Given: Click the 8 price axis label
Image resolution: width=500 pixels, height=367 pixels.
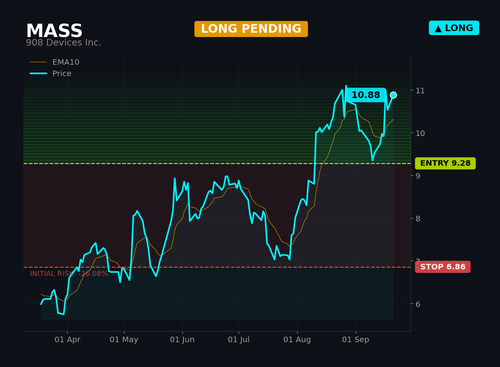Looking at the screenshot, I should 418,219.
